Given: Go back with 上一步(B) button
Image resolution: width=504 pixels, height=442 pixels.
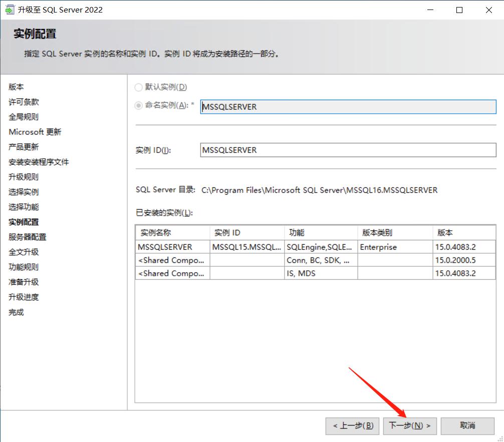Looking at the screenshot, I should coord(352,426).
